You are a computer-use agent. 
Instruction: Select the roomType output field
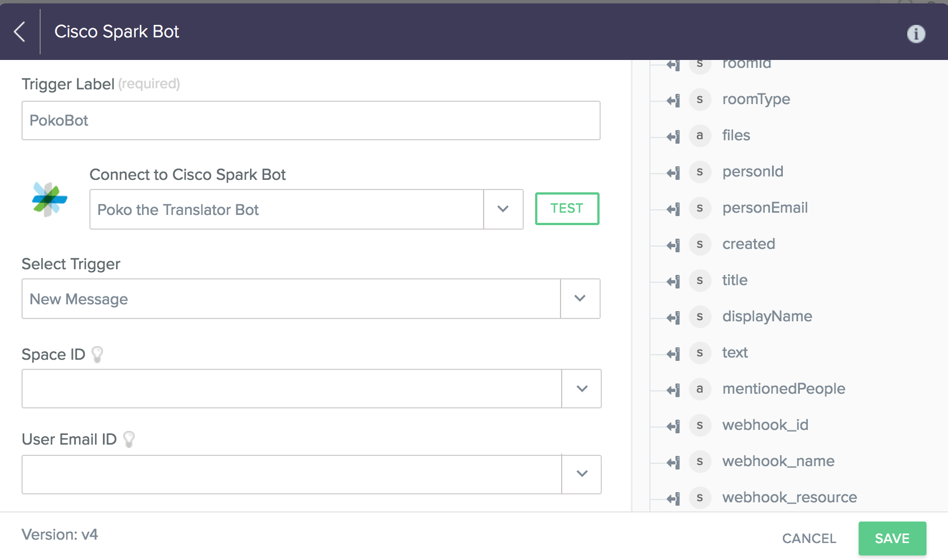tap(756, 100)
